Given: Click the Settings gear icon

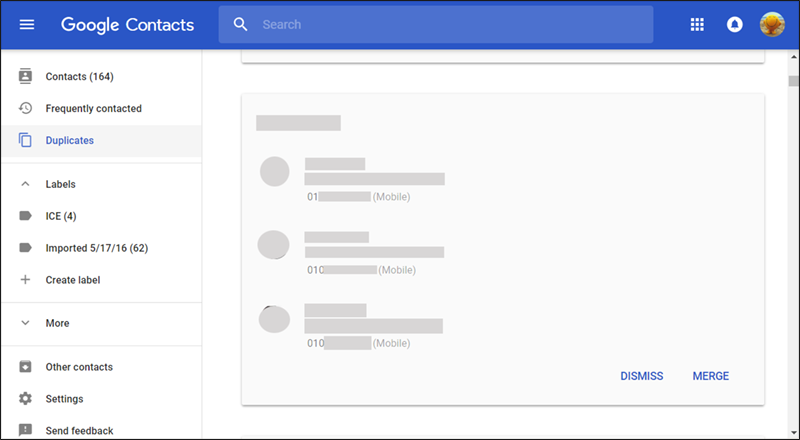Looking at the screenshot, I should [x=26, y=399].
